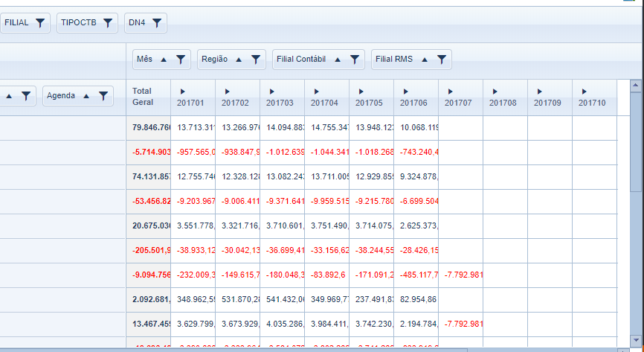
Task: Click the DN4 filter funnel icon
Action: tap(157, 23)
